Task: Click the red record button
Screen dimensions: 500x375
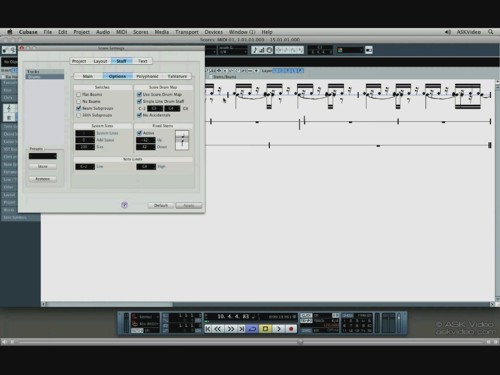Action: coord(291,329)
